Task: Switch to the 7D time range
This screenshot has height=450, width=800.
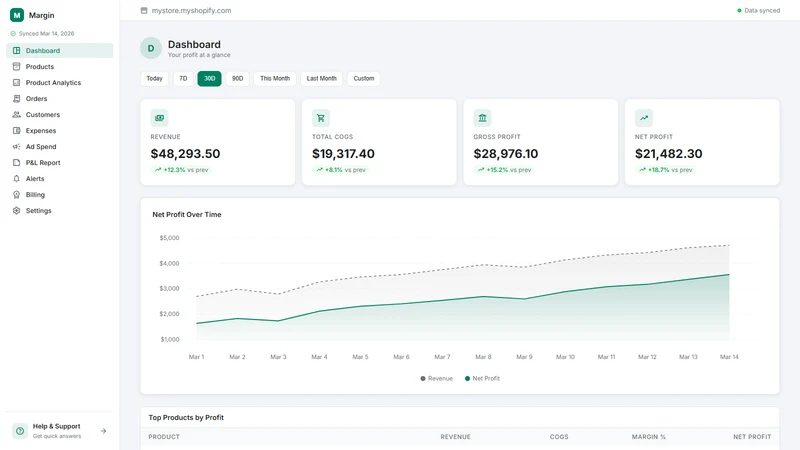Action: pos(183,79)
